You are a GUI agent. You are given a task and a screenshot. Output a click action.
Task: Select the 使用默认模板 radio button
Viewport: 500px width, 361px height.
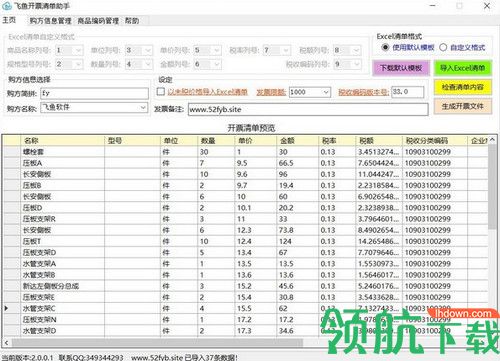(x=385, y=47)
